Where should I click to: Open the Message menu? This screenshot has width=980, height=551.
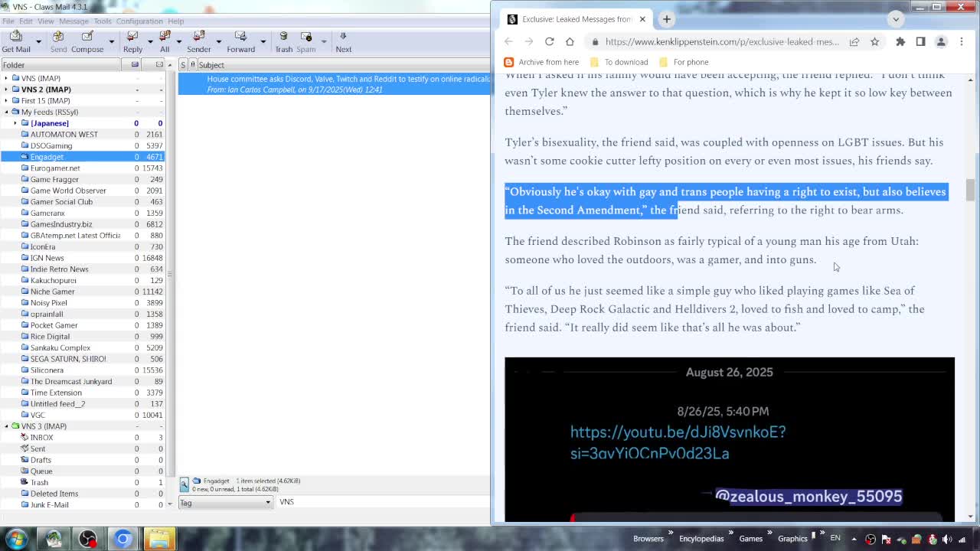73,21
